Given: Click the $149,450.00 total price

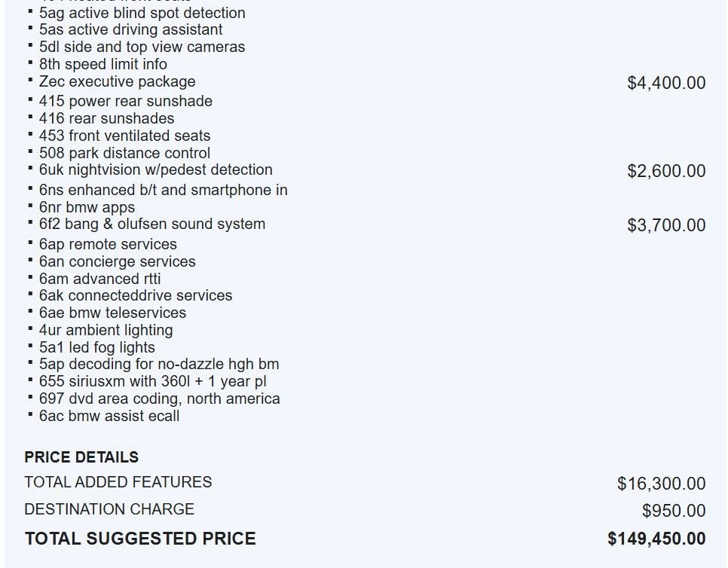Looking at the screenshot, I should point(656,539).
